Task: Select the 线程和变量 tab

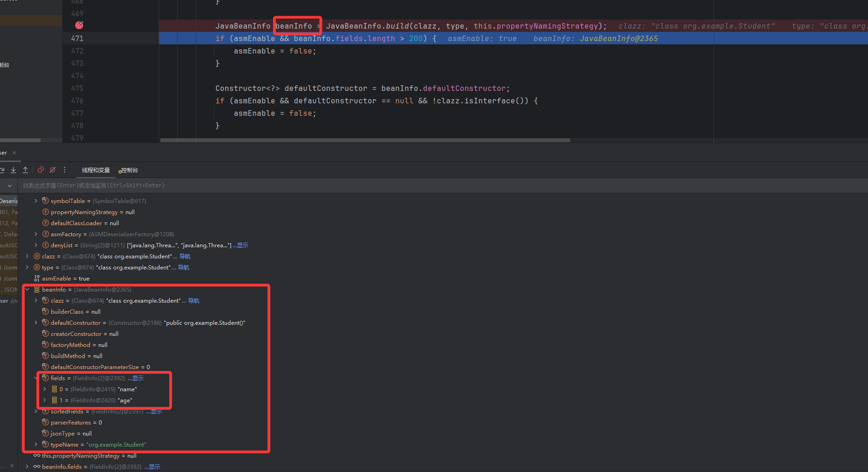Action: point(96,170)
